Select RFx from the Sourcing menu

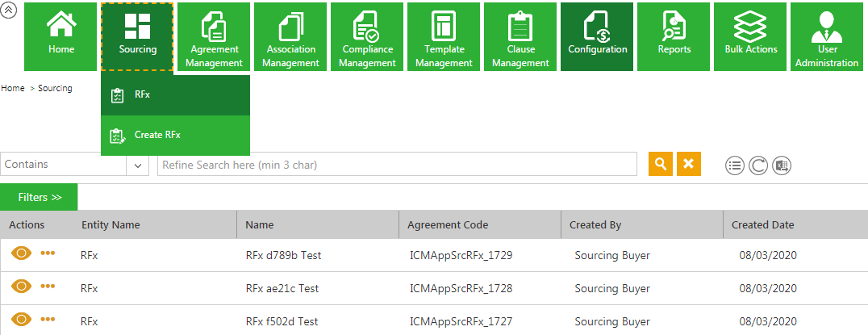(142, 94)
